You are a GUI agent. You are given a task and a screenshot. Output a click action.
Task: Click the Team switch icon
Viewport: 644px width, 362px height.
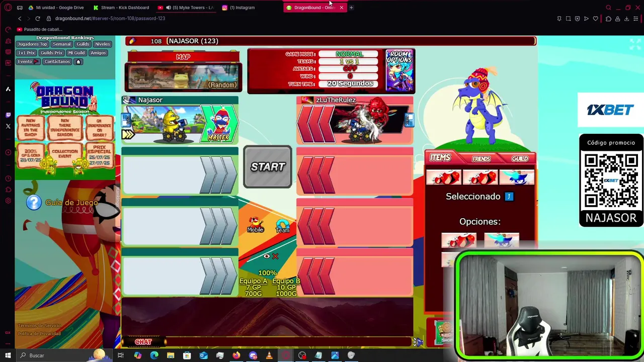click(282, 226)
